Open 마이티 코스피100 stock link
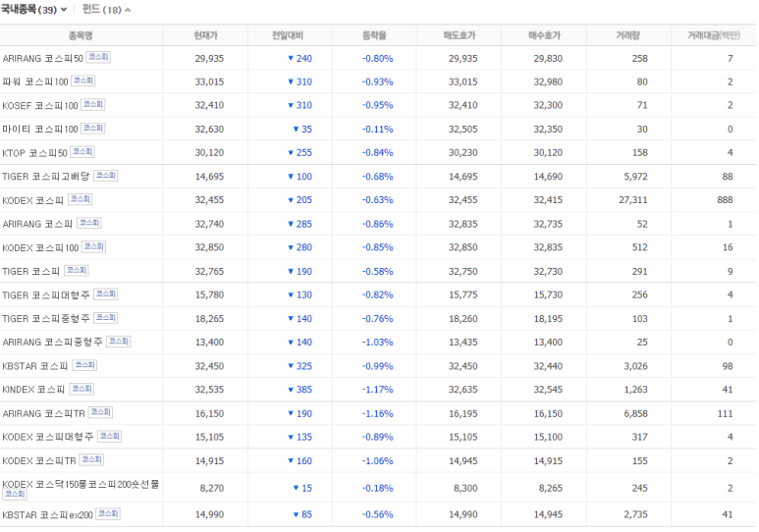Screen dimensions: 759x532 [x=39, y=129]
